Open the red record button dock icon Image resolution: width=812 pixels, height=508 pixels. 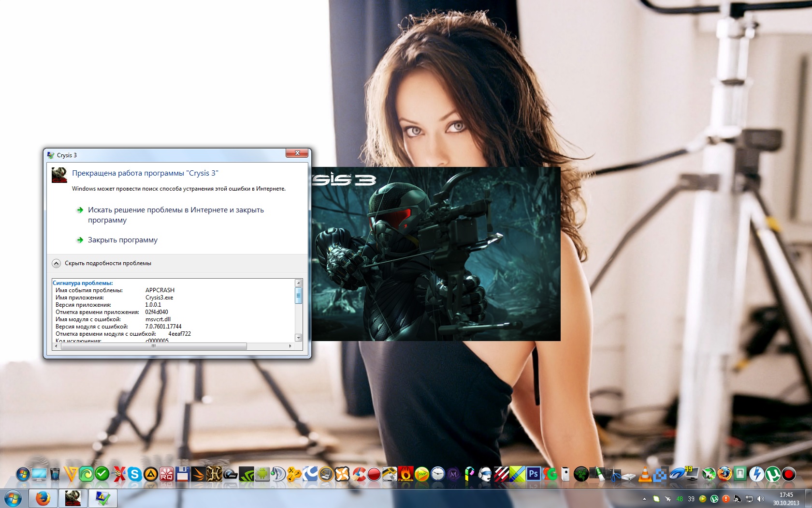tap(788, 475)
